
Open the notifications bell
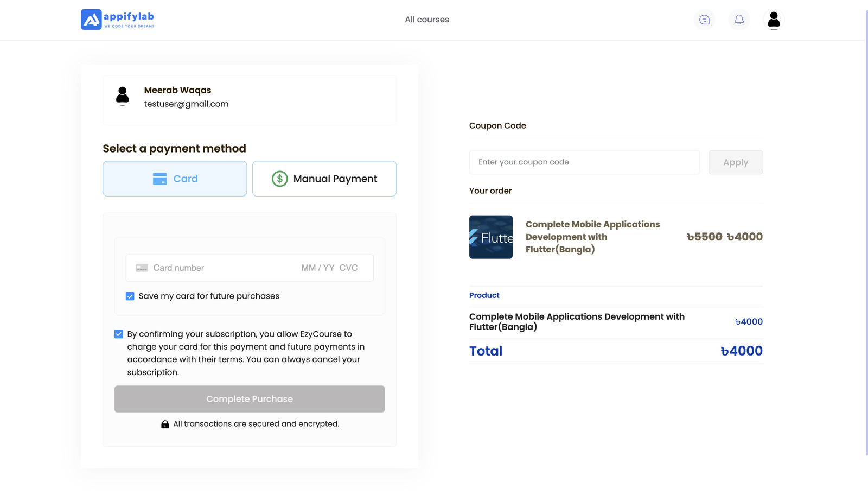pos(739,20)
